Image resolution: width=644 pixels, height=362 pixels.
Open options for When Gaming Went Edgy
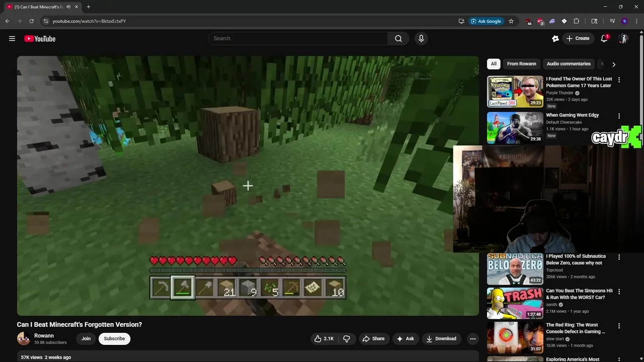619,116
